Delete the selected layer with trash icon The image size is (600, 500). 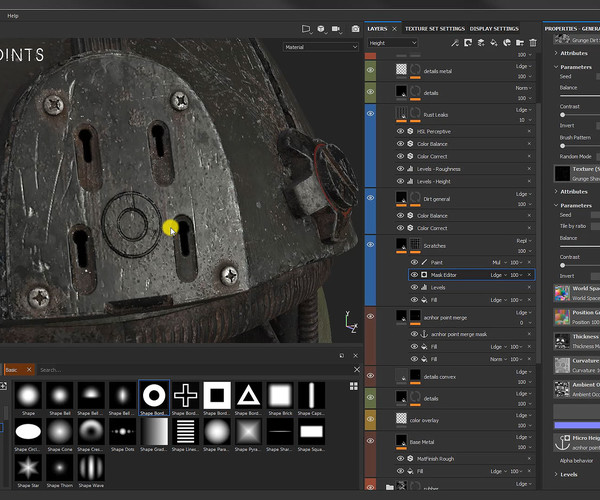(533, 43)
